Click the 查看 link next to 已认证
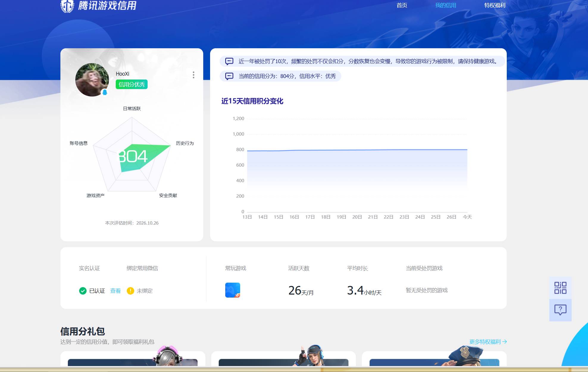Viewport: 588px width, 372px height. click(115, 291)
